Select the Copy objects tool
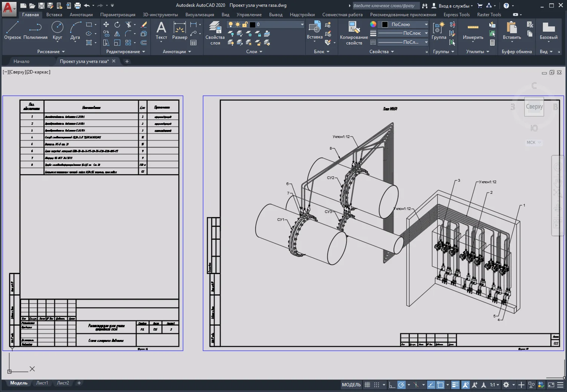This screenshot has height=392, width=567. click(x=106, y=34)
